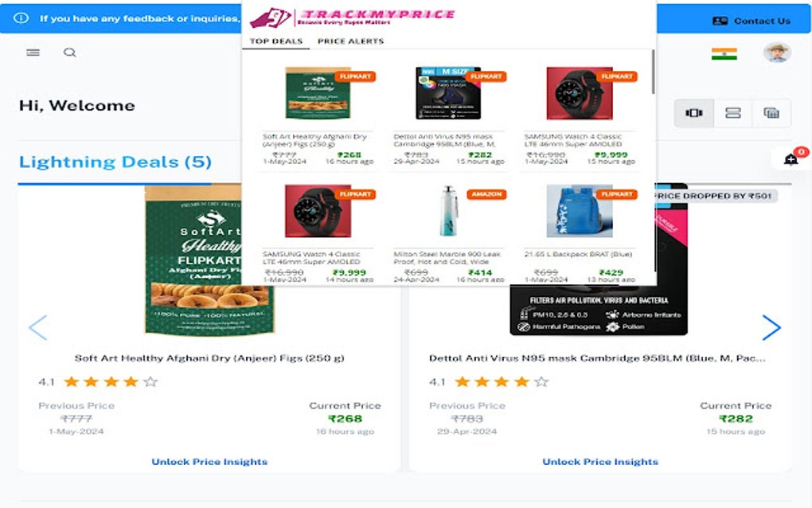Screen dimensions: 812x508
Task: Click the info icon in the blue banner
Action: pos(21,18)
